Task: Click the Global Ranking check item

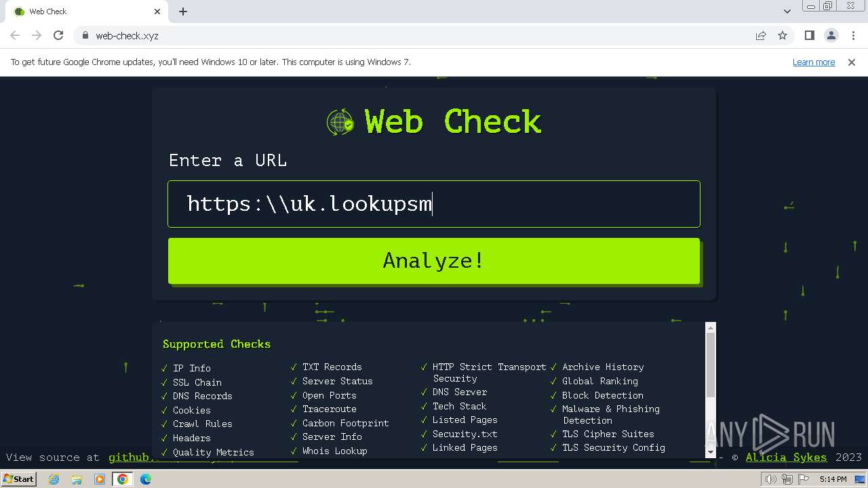Action: 599,381
